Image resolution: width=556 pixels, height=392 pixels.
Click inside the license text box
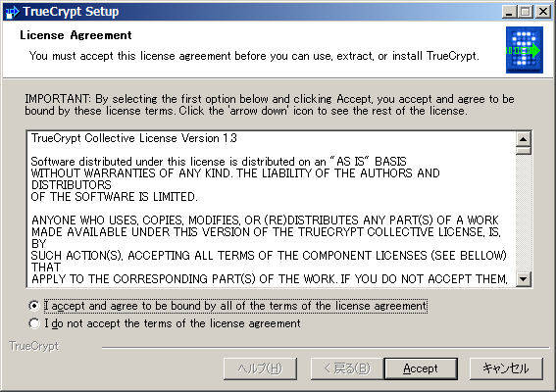tap(272, 209)
